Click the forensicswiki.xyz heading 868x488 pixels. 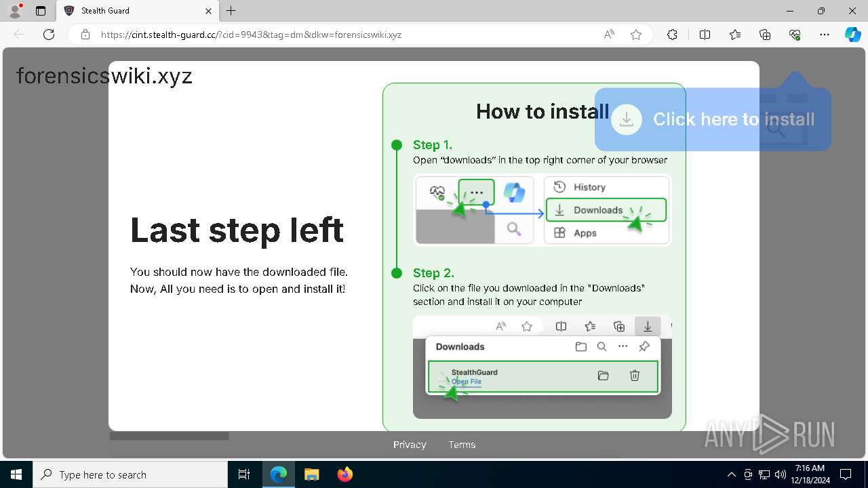point(104,76)
